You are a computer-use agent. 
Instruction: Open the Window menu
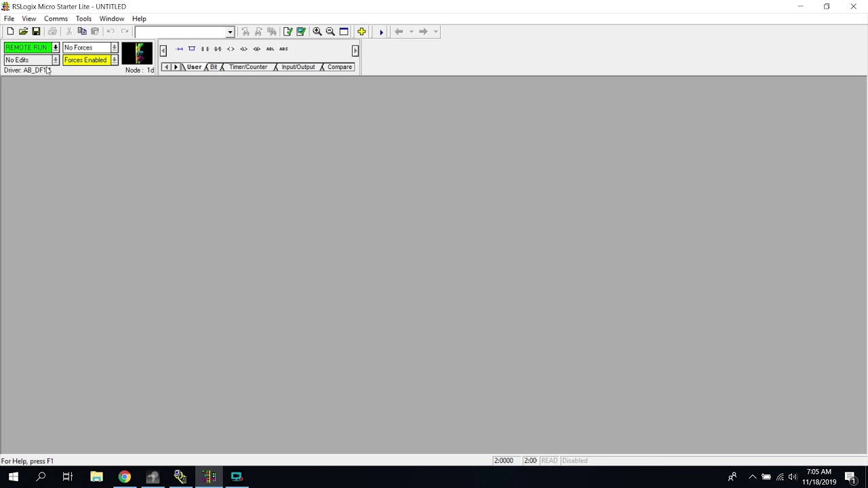pos(111,18)
